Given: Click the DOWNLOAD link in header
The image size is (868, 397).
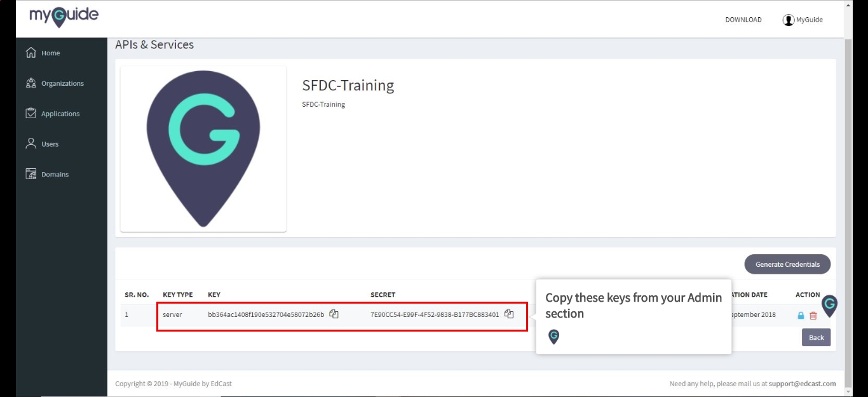Looking at the screenshot, I should pos(743,20).
